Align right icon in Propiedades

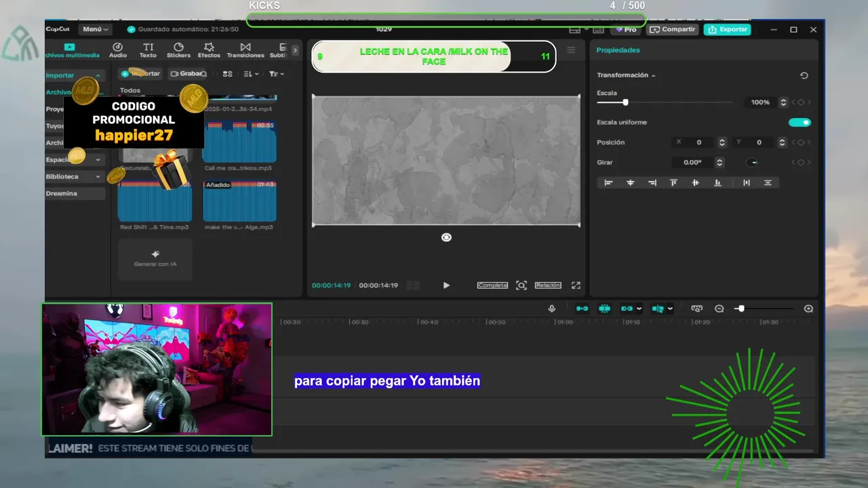(652, 182)
